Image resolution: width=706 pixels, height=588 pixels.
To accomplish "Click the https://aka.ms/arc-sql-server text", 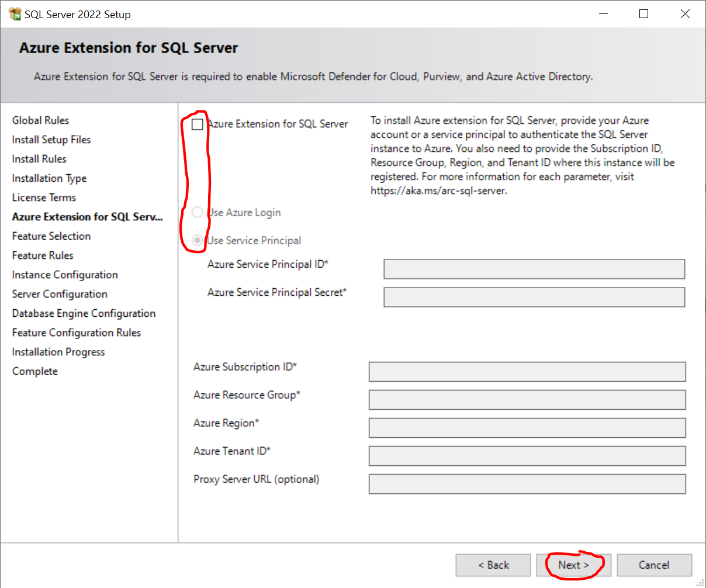I will click(x=438, y=191).
